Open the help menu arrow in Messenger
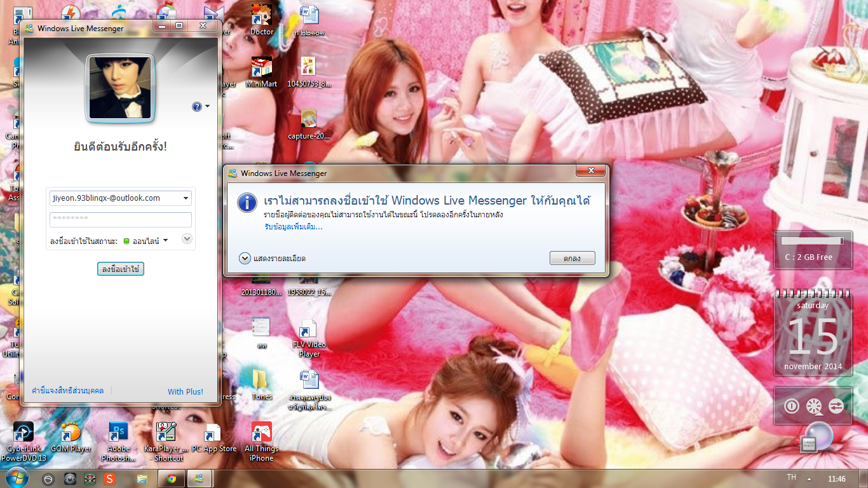Image resolution: width=868 pixels, height=488 pixels. click(208, 107)
